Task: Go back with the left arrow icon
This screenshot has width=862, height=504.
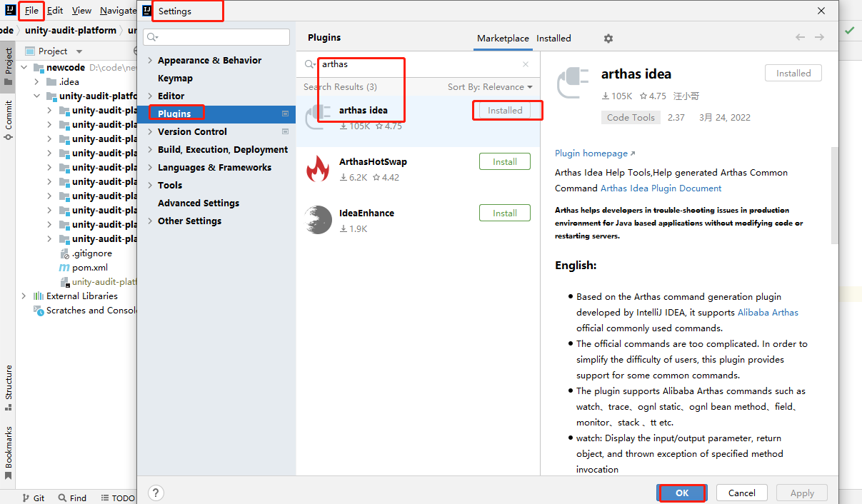Action: pos(800,37)
